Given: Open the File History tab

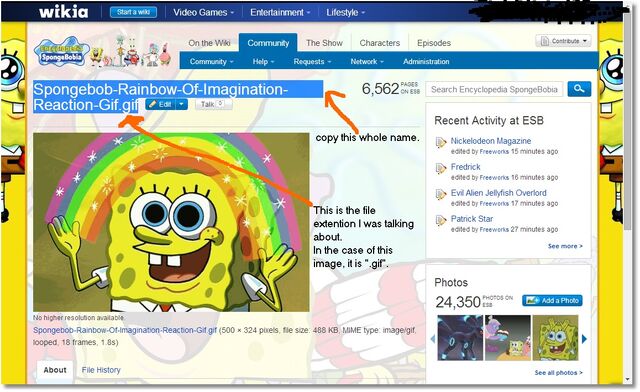Looking at the screenshot, I should click(x=101, y=370).
